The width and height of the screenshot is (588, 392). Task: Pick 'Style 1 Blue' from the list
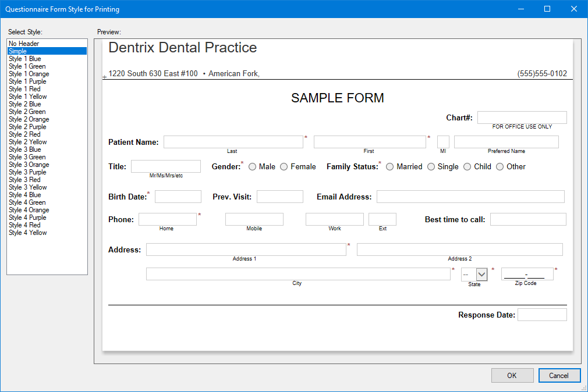[25, 59]
